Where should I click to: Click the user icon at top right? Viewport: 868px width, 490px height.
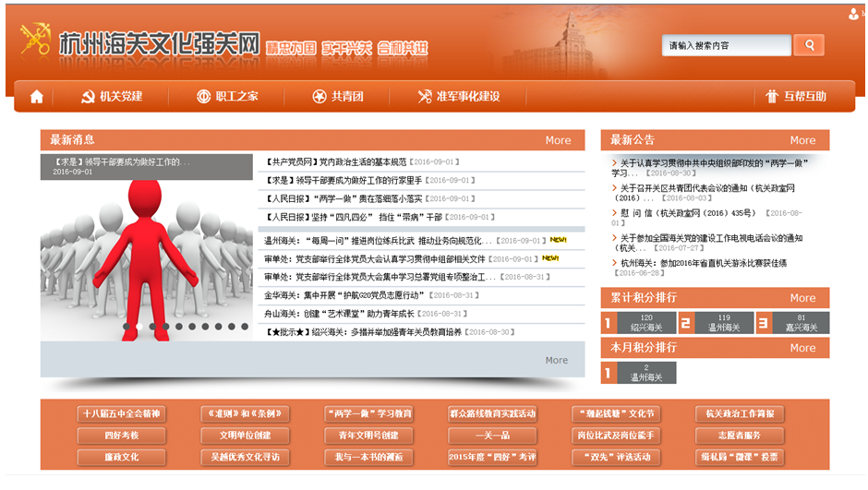pyautogui.click(x=854, y=14)
